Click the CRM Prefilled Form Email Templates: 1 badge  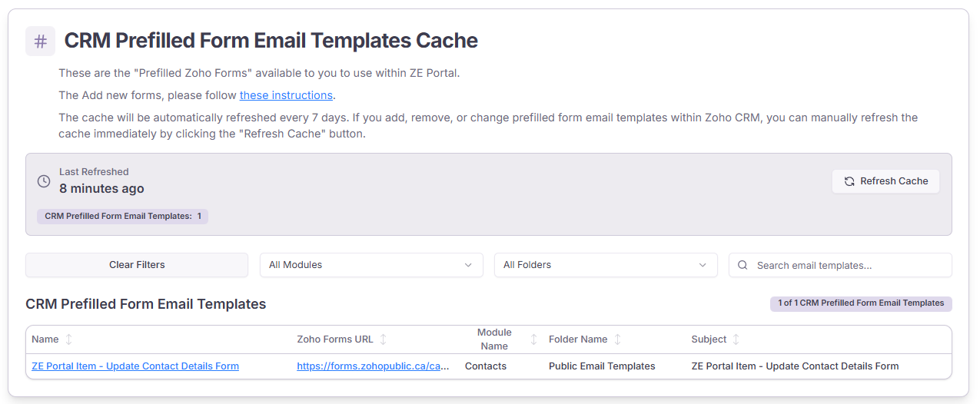(x=122, y=217)
